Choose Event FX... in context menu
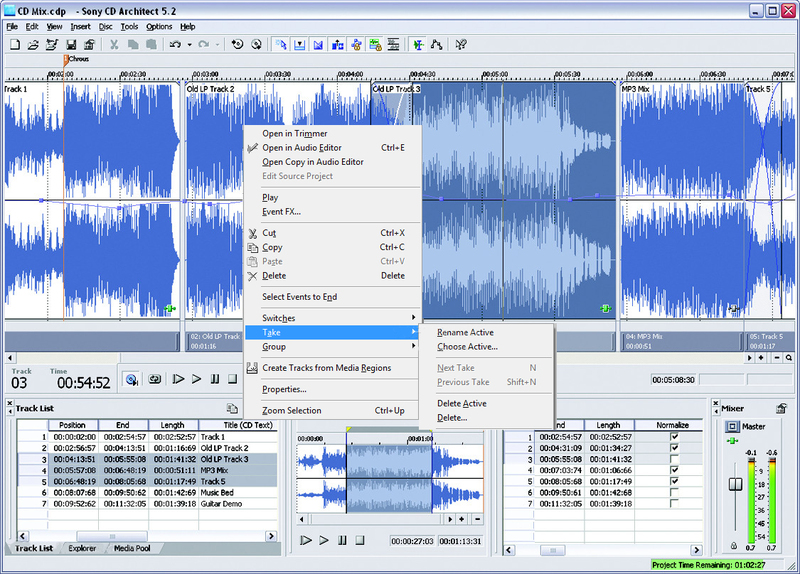This screenshot has height=574, width=800. pos(333,212)
